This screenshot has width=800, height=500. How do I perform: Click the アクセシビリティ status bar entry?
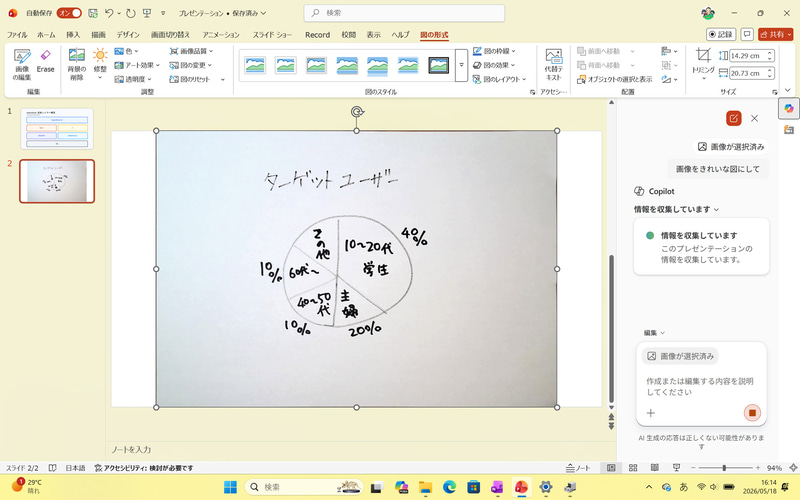(x=144, y=468)
